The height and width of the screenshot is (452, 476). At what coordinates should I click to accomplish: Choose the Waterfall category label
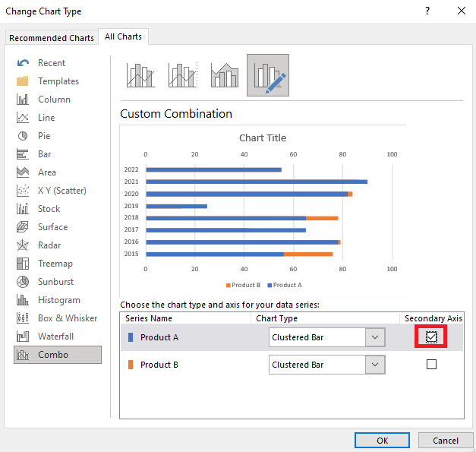pos(55,337)
